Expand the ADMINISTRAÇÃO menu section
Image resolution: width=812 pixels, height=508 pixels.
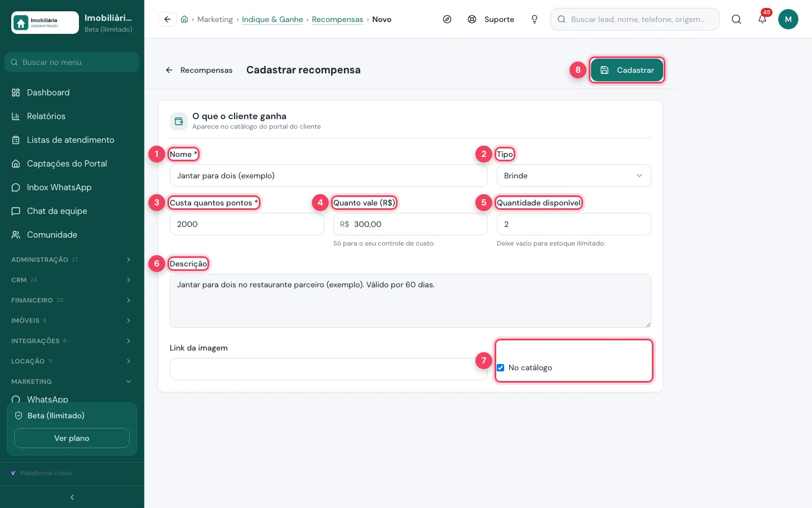point(72,260)
